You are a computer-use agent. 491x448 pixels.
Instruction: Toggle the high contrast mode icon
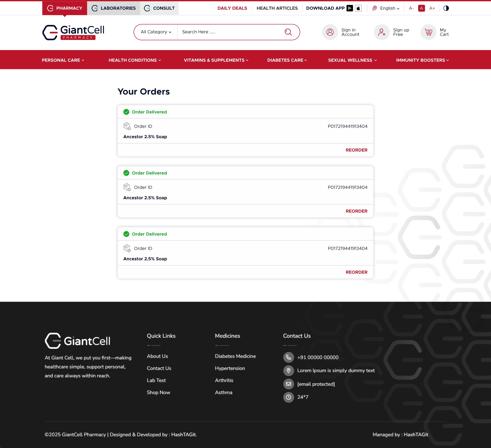pyautogui.click(x=446, y=8)
